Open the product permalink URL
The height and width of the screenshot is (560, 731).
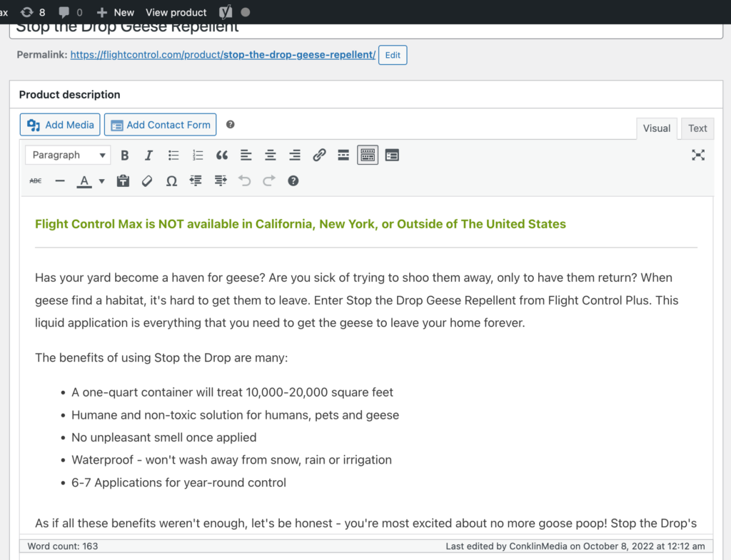pos(223,54)
